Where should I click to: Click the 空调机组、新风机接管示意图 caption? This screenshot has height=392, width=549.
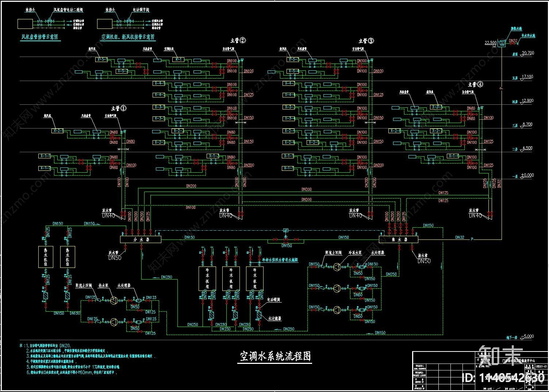[128, 37]
